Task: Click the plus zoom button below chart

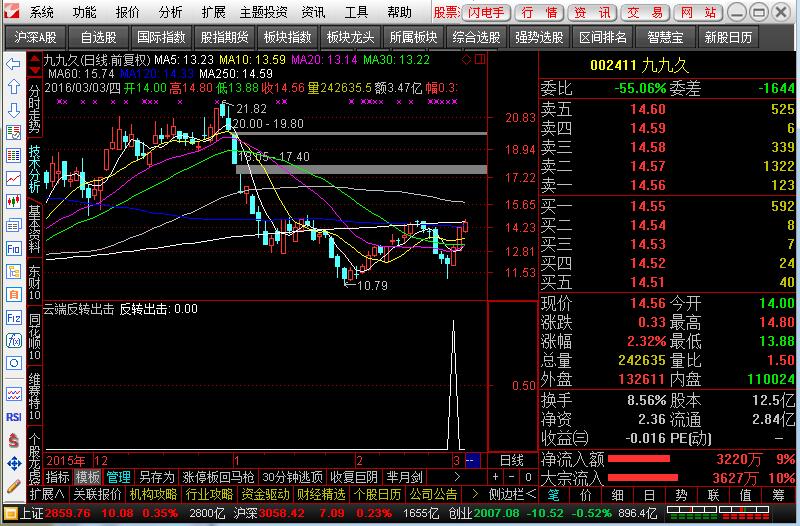Action: [x=495, y=477]
